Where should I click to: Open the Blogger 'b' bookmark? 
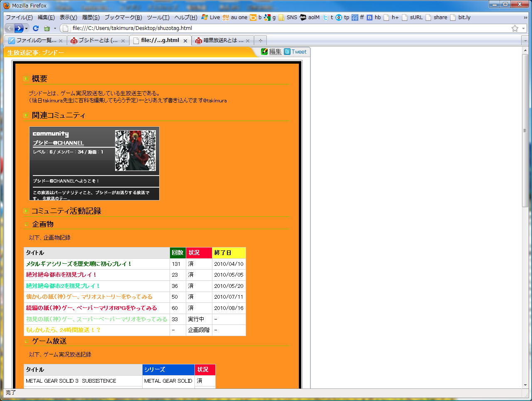coord(256,17)
